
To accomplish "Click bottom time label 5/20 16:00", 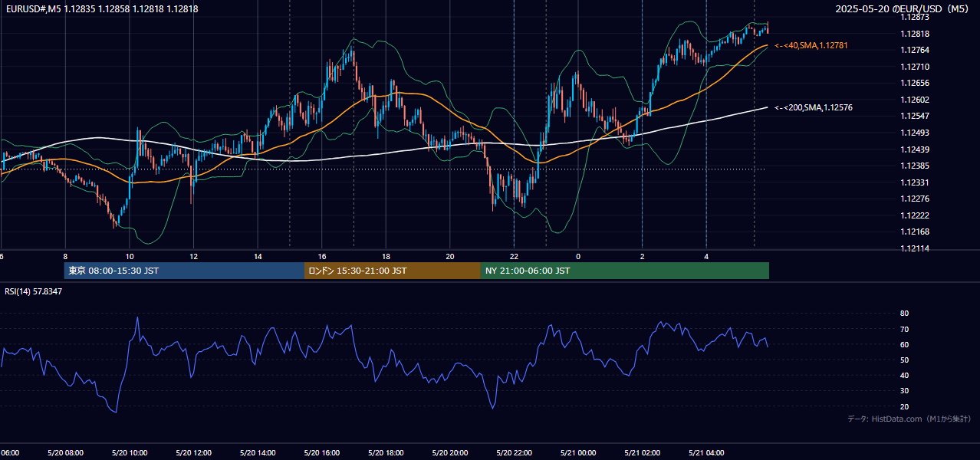I will click(x=322, y=453).
